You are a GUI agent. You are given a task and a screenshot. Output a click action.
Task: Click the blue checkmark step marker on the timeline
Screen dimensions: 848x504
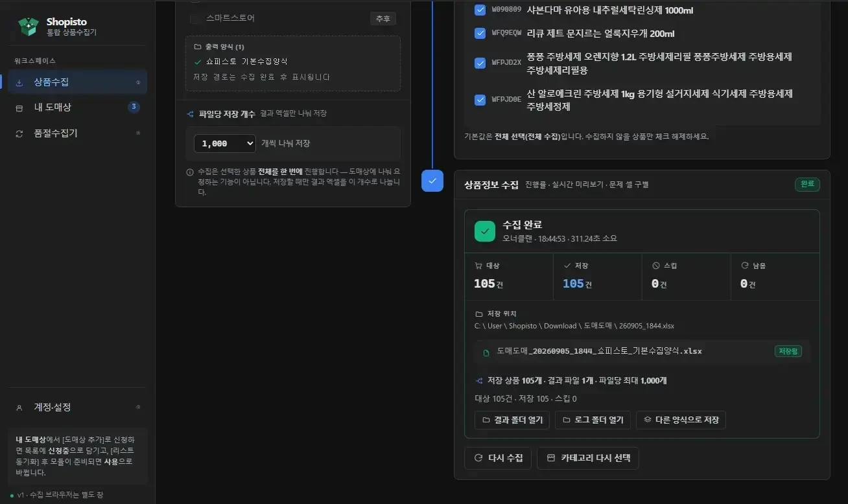coord(432,181)
